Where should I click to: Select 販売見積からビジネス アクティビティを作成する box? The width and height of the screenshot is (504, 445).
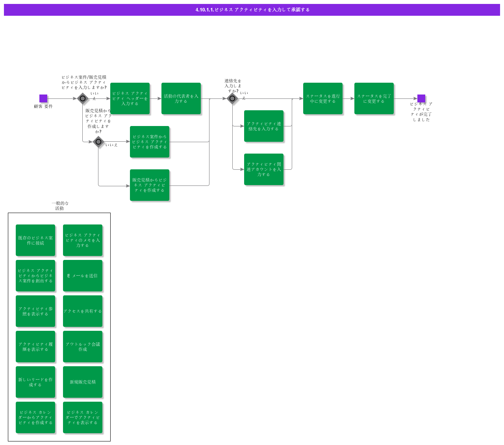[x=150, y=185]
